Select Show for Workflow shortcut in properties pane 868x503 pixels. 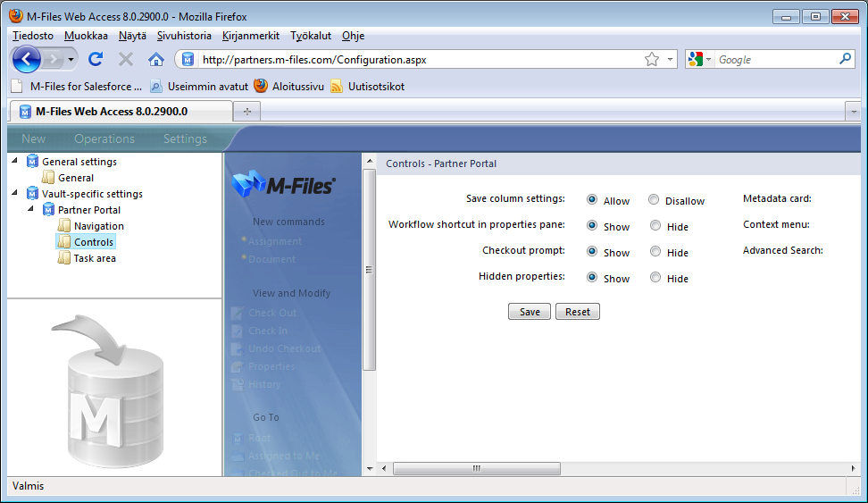coord(592,225)
